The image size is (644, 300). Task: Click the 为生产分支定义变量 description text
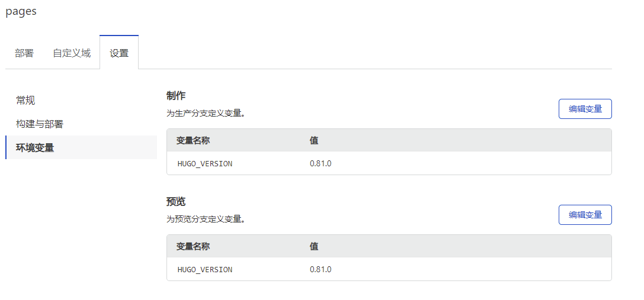(x=206, y=113)
